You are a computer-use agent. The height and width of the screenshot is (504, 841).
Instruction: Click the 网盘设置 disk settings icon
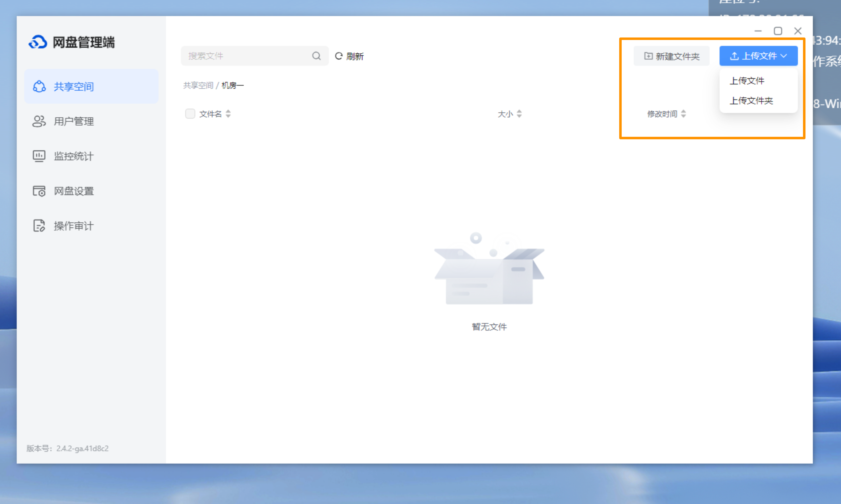coord(39,191)
